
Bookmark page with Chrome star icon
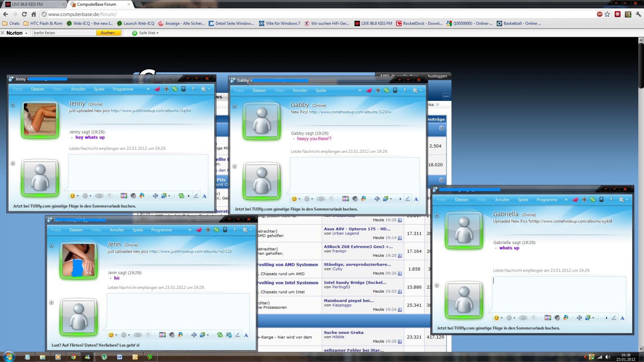[x=607, y=14]
